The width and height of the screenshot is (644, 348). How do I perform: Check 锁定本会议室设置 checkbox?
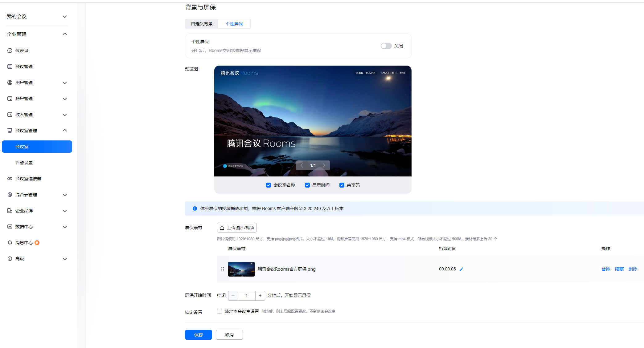click(x=219, y=311)
